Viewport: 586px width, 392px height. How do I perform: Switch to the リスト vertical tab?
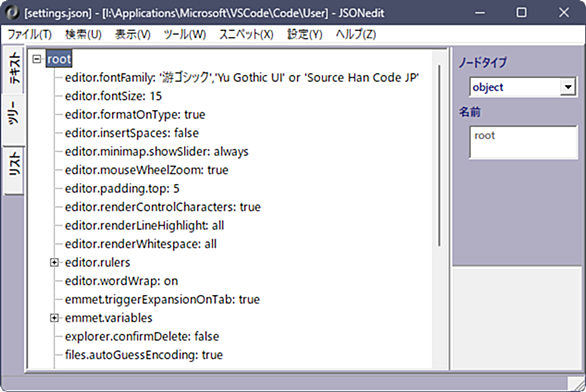point(14,170)
